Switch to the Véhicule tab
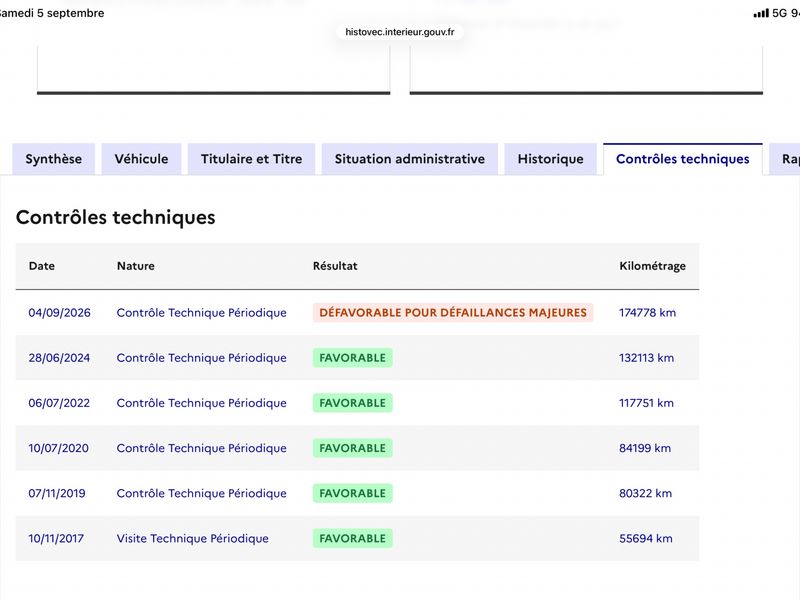800x600 pixels. pos(141,159)
